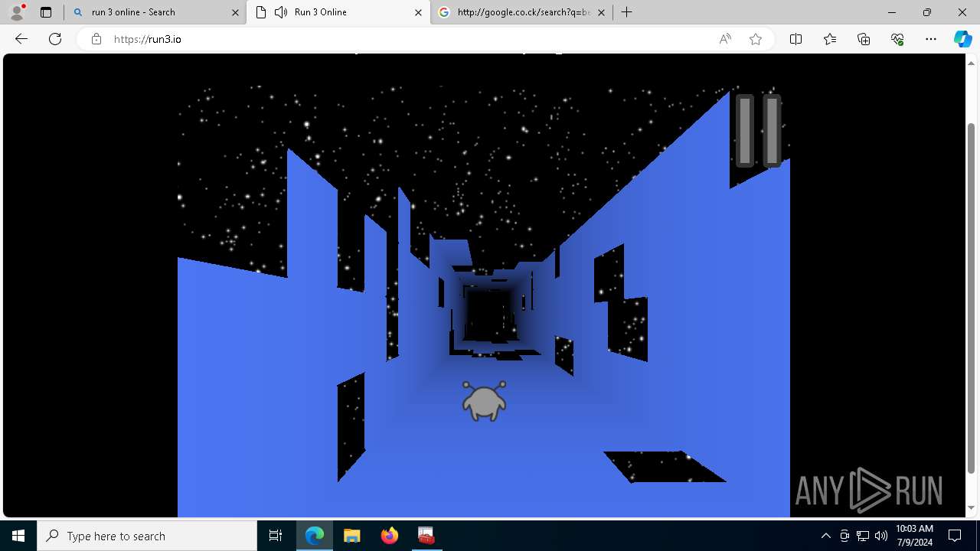The width and height of the screenshot is (980, 551).
Task: Open Read aloud feature
Action: pos(725,39)
